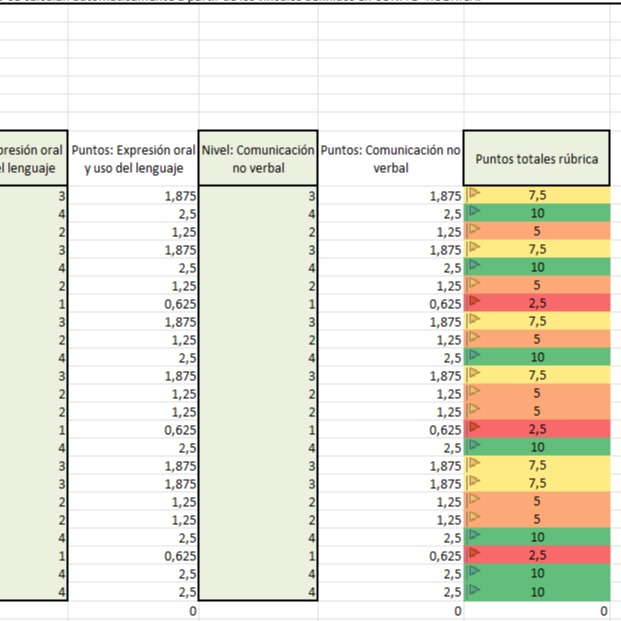Select the 'Puntos: Comunicación no verbal' header
621x621 pixels.
pos(391,159)
